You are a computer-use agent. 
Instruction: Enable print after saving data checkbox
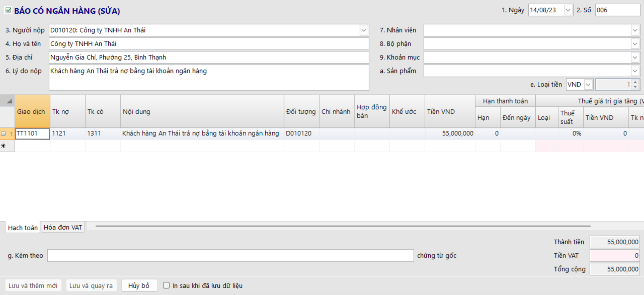coord(166,285)
